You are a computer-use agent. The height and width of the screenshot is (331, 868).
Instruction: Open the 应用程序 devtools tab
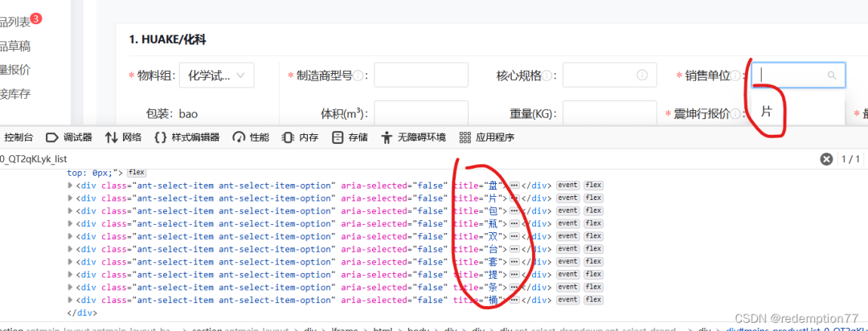tap(487, 137)
